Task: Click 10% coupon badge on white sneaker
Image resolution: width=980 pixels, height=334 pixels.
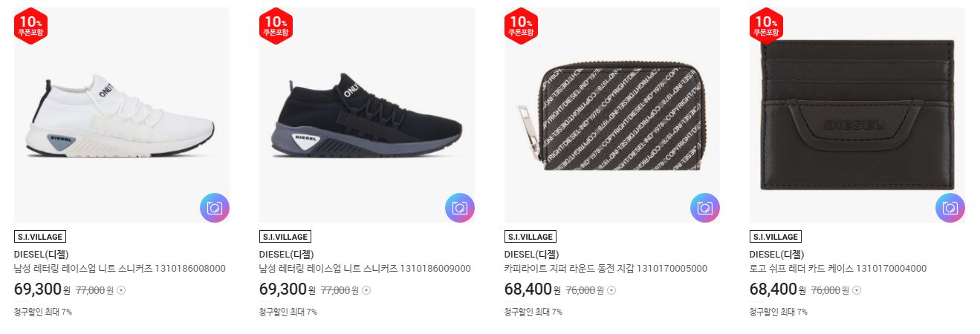Action: pyautogui.click(x=31, y=27)
